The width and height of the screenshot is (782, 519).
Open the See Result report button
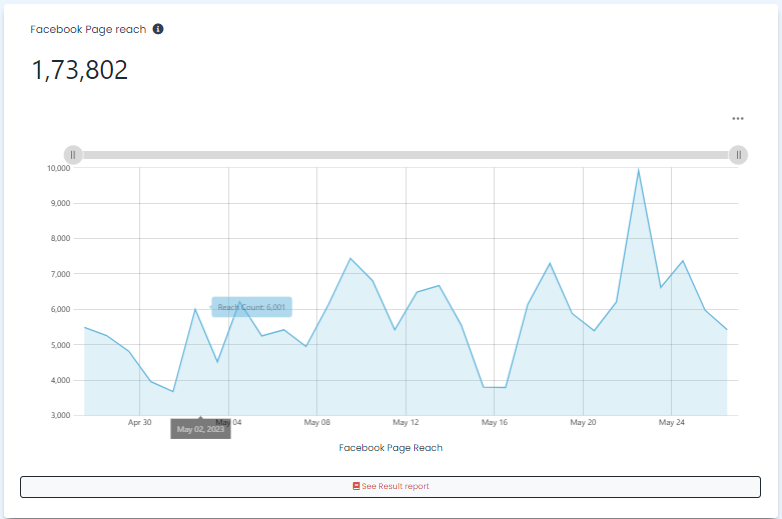coord(390,486)
